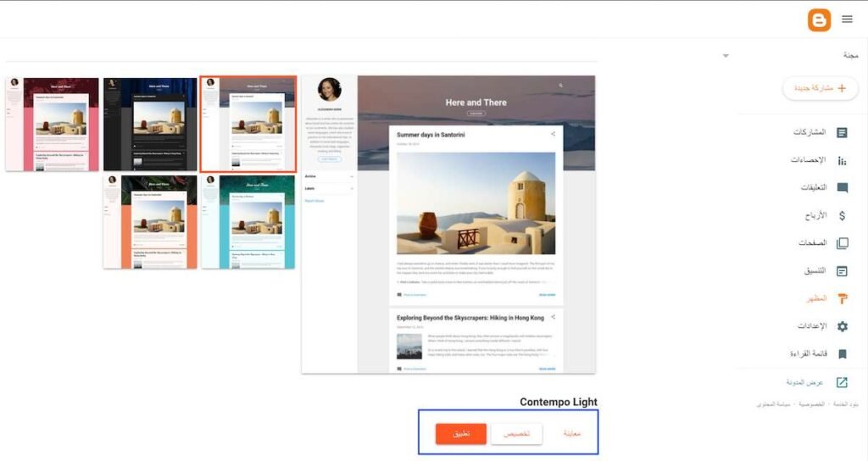Expand the blog selector dropdown arrow
This screenshot has height=461, width=868.
tap(726, 56)
